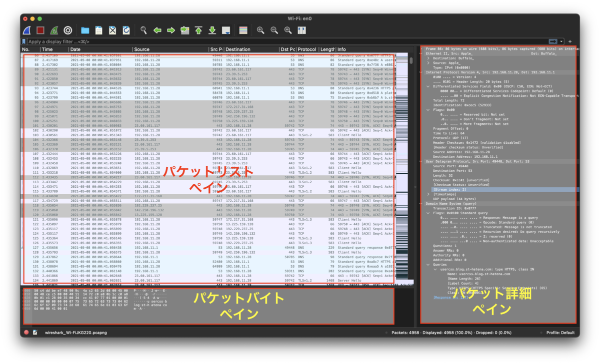Collapse the Queries tree node
Viewport: 600px width, 364px height.
pos(428,265)
